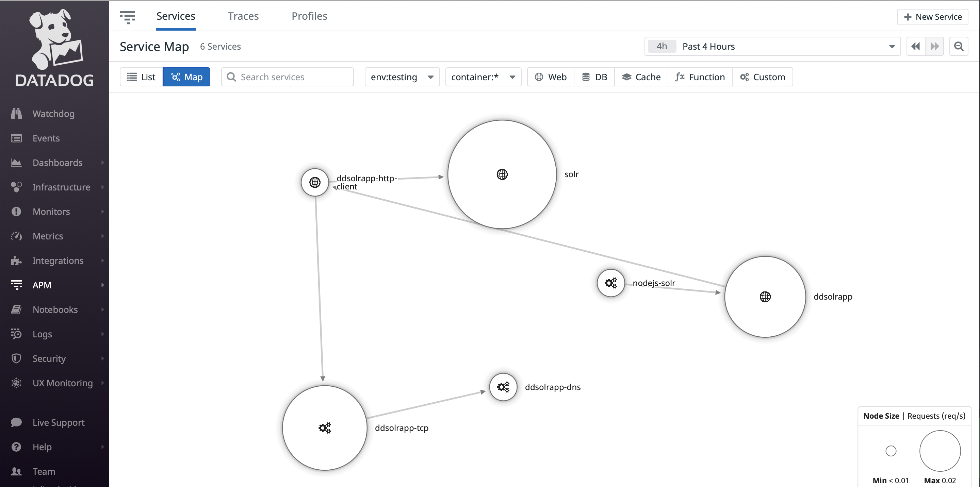Click the Watchdog sidebar icon

[x=17, y=113]
